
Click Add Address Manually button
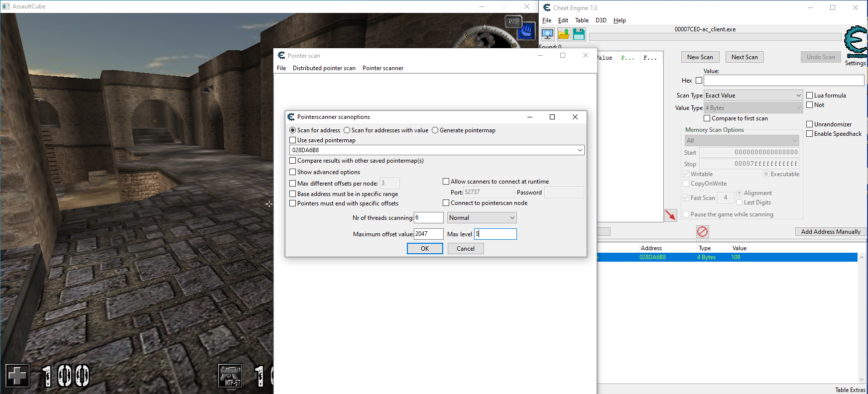click(x=831, y=232)
